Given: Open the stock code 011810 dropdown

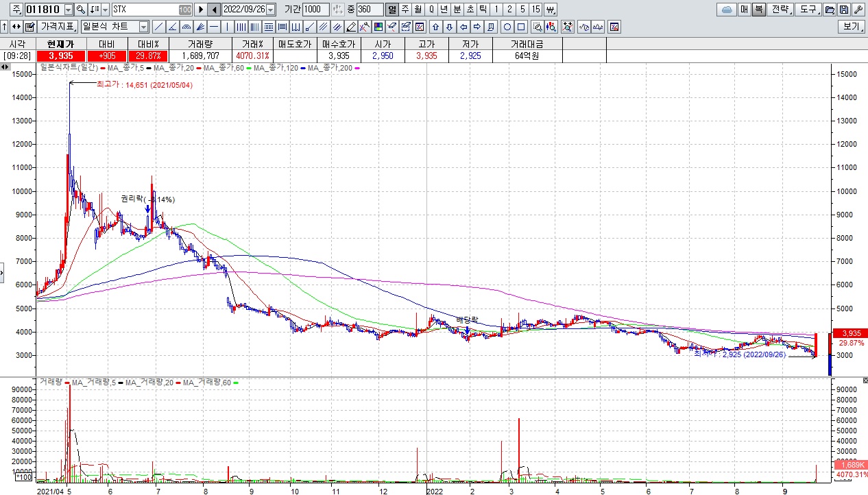Looking at the screenshot, I should (69, 10).
